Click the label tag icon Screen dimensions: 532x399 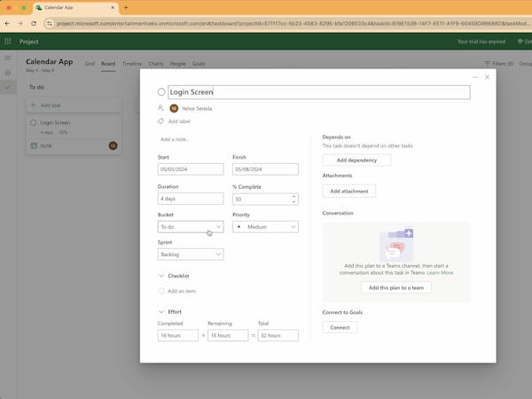pos(160,121)
